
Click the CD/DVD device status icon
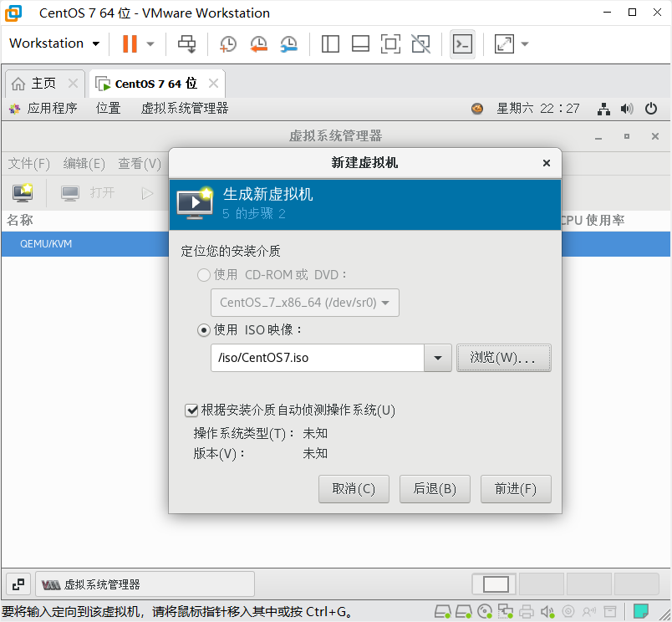point(484,612)
